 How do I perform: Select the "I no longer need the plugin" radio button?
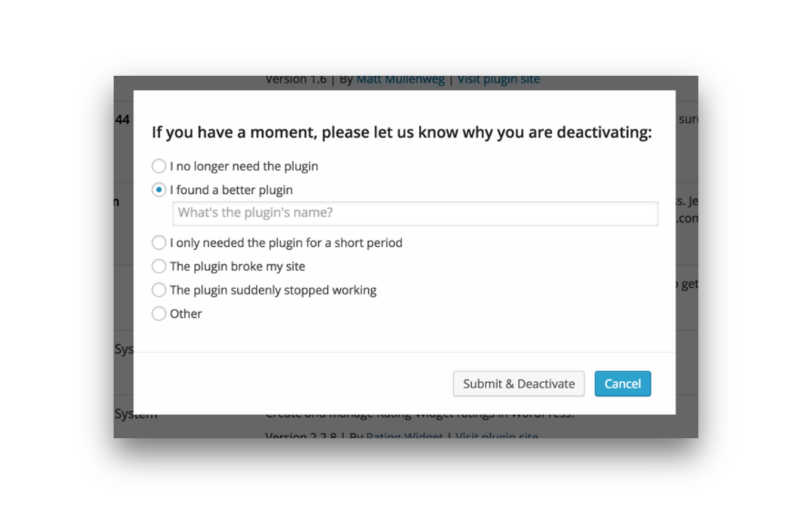click(x=158, y=166)
